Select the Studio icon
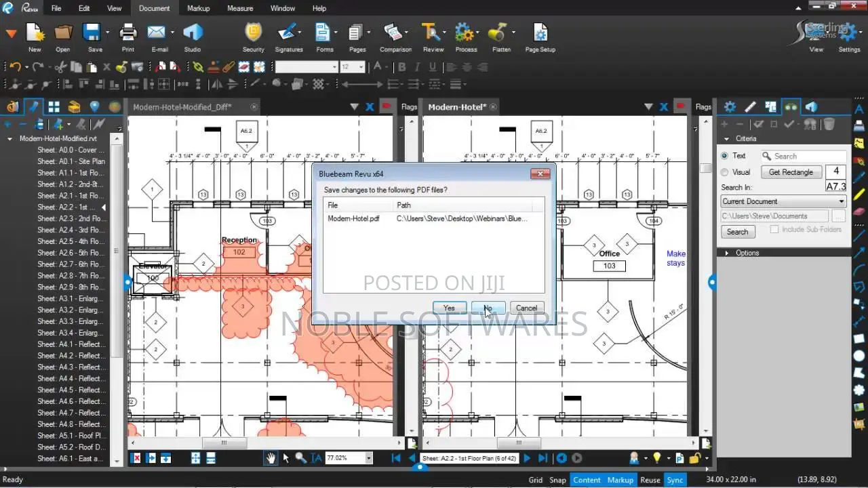Viewport: 868px width, 488px height. pos(193,37)
